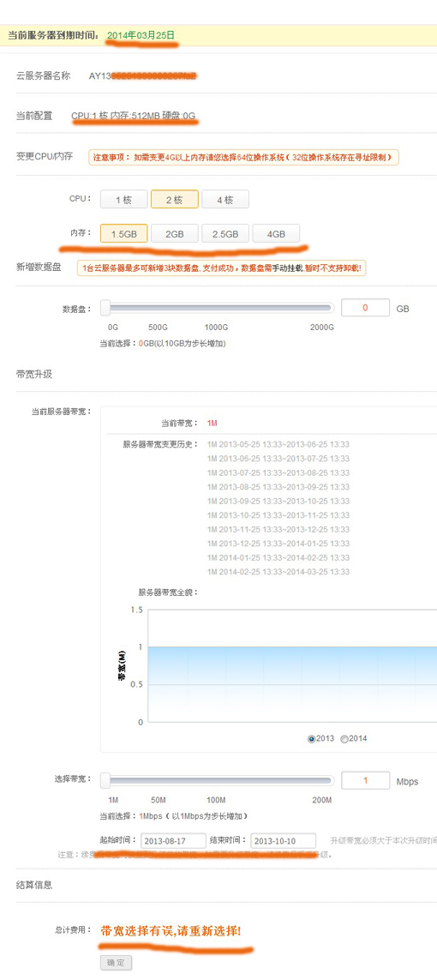Click the 带宽升级 section heading

pos(33,375)
